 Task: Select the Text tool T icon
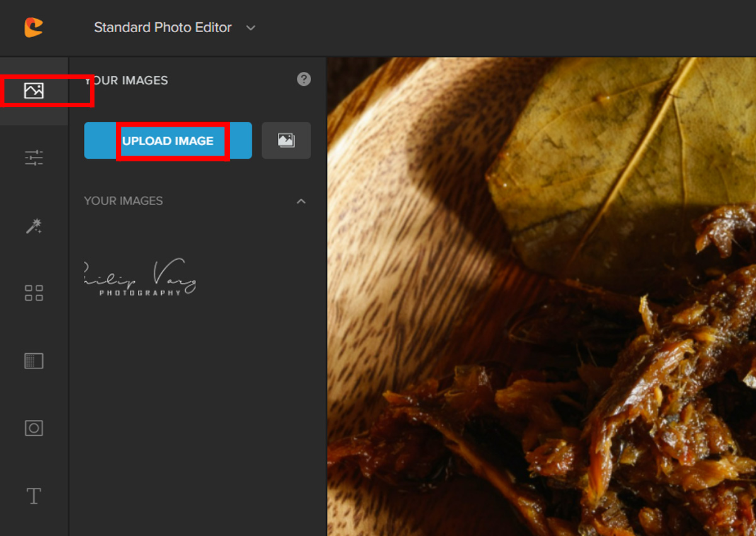pyautogui.click(x=34, y=496)
